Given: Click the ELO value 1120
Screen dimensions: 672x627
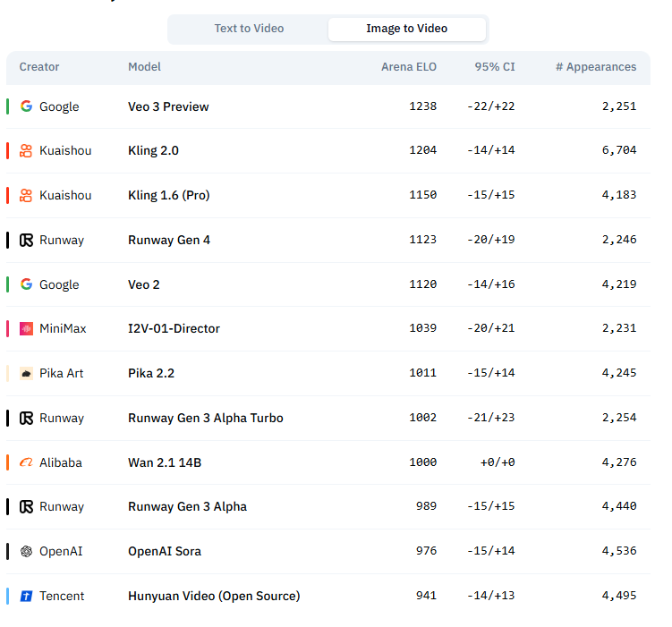Looking at the screenshot, I should (422, 284).
